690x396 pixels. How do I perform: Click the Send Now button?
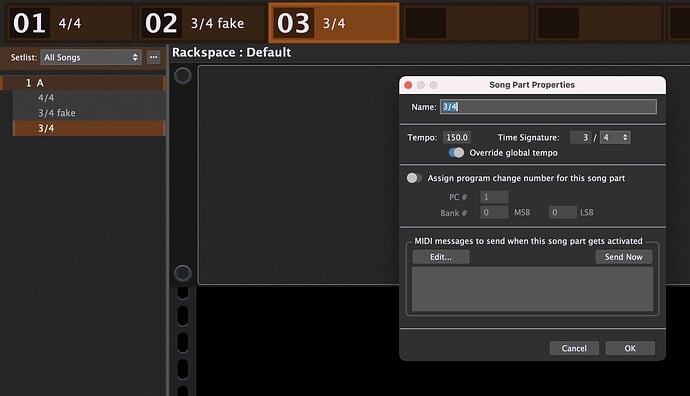pos(624,257)
